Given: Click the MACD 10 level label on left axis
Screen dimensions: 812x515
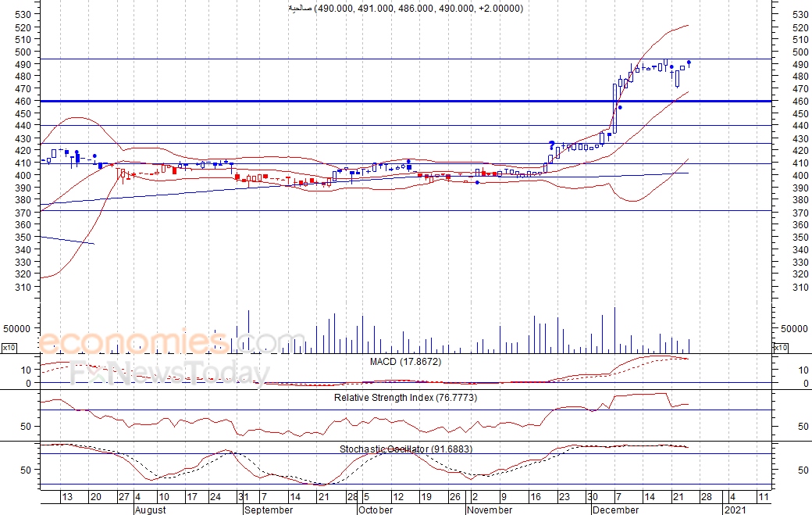Looking at the screenshot, I should click(26, 370).
